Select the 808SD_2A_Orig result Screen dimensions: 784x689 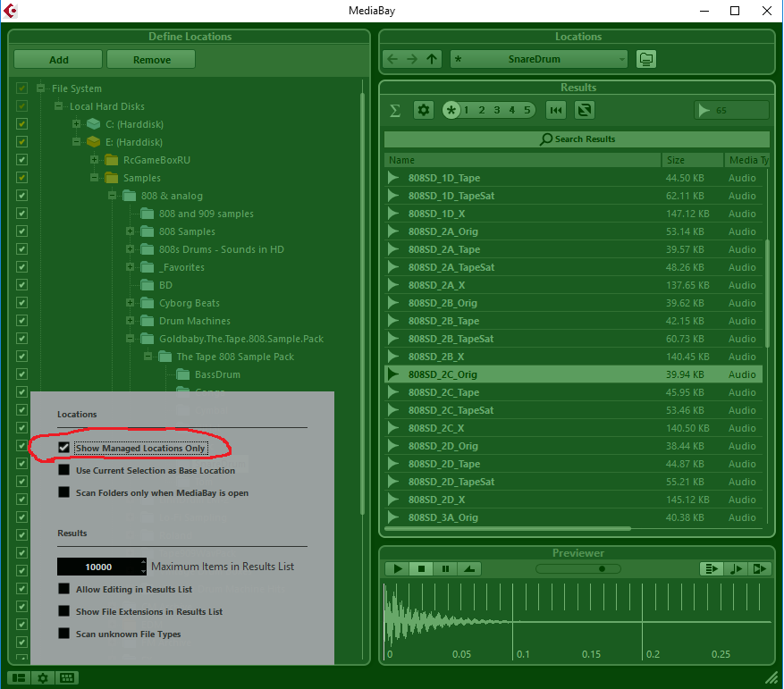[574, 231]
